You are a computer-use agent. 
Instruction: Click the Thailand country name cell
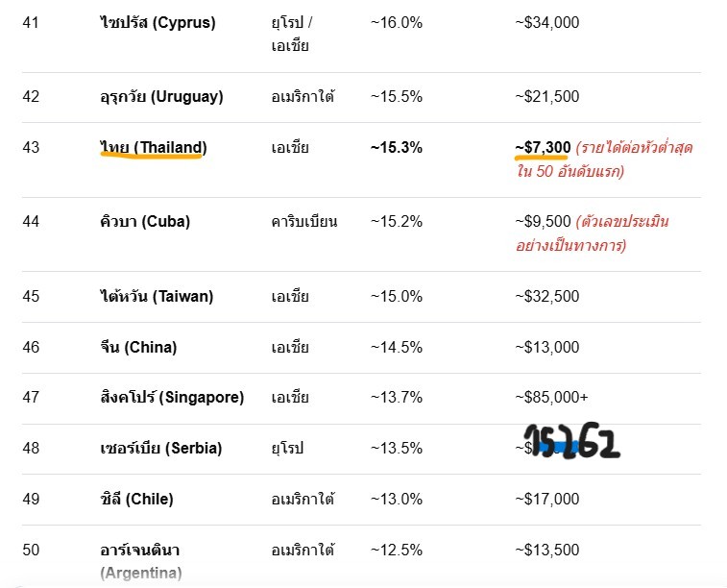pos(154,147)
